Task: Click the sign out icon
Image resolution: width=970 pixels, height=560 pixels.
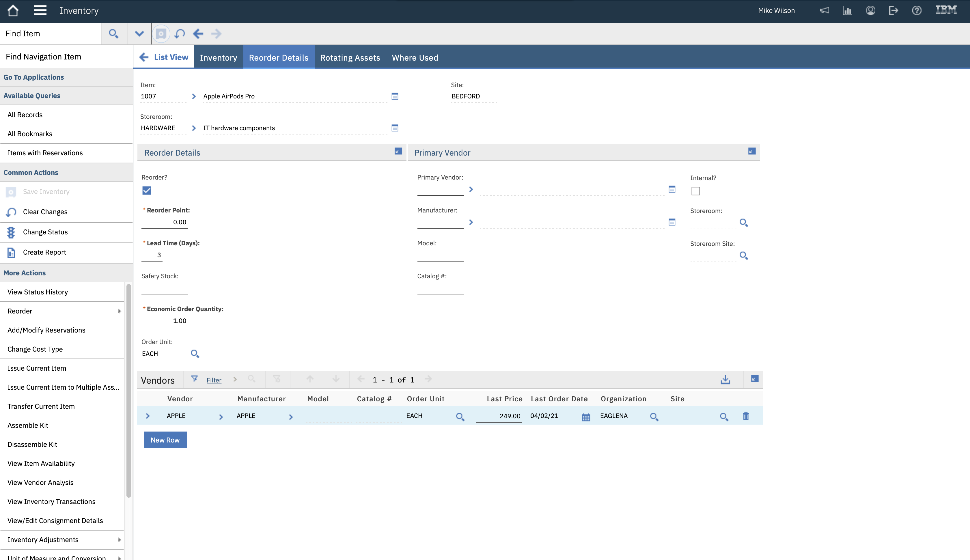Action: (x=893, y=10)
